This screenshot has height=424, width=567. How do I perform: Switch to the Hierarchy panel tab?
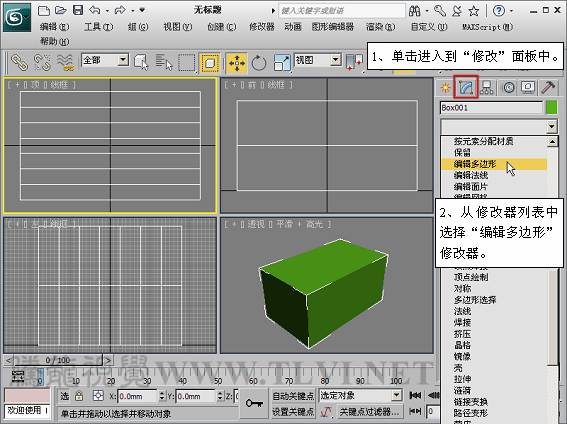487,87
